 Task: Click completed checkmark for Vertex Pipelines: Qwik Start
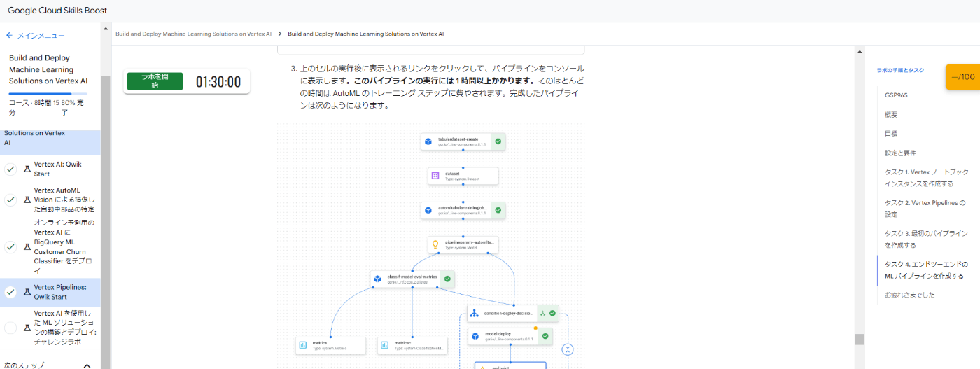(x=10, y=292)
